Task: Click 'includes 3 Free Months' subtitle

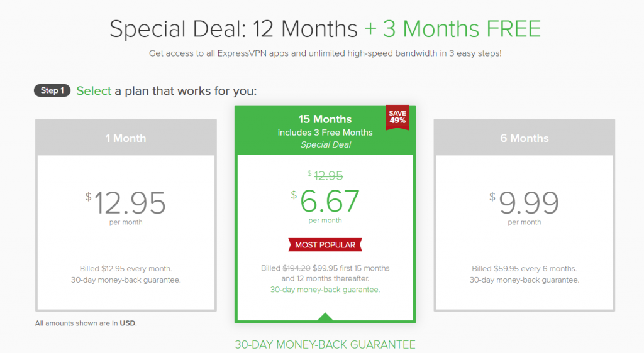Action: (325, 133)
